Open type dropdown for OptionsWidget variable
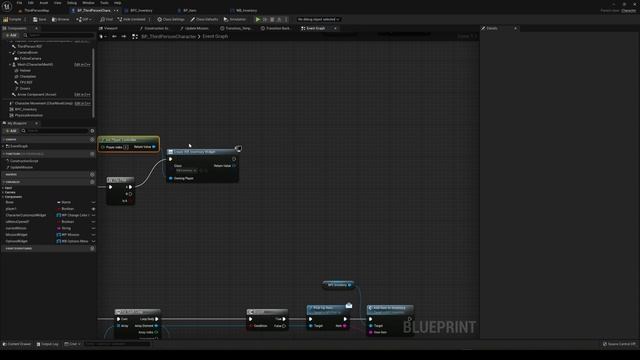Image resolution: width=640 pixels, height=360 pixels. tap(72, 241)
